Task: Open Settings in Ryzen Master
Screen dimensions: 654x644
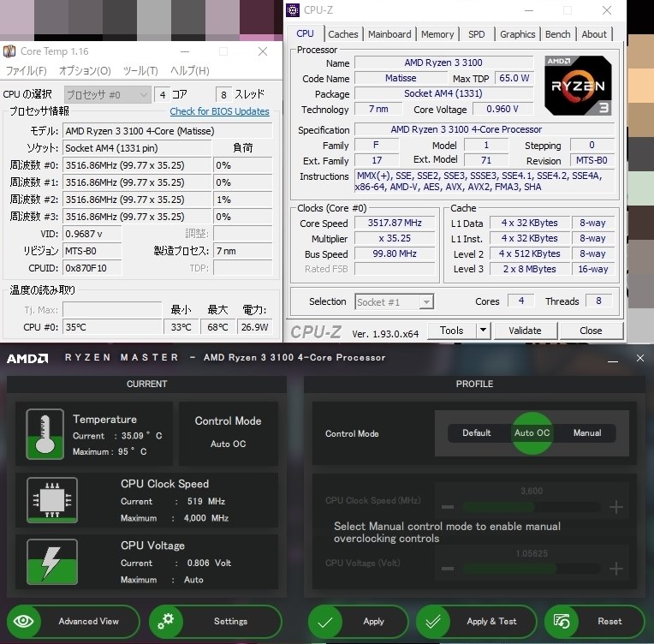Action: (215, 622)
